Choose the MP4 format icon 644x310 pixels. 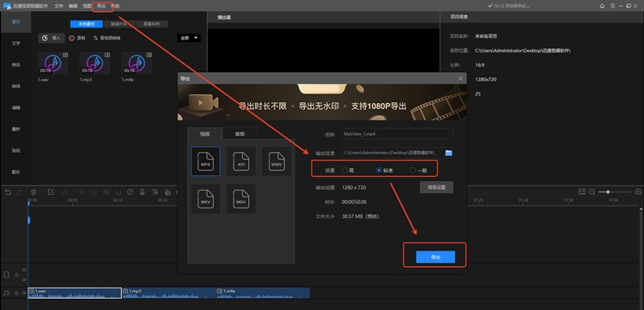tap(205, 161)
